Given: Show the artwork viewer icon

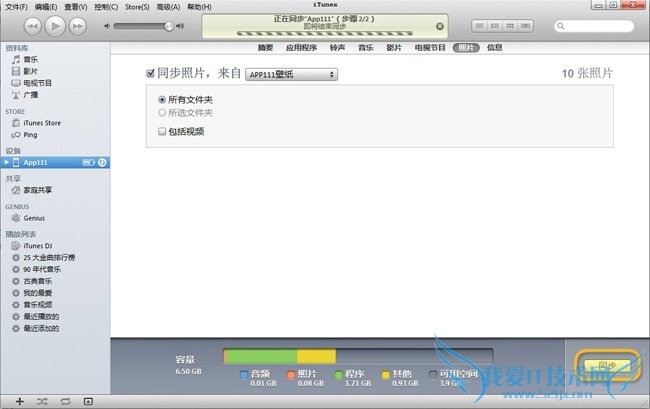Looking at the screenshot, I should [x=88, y=401].
